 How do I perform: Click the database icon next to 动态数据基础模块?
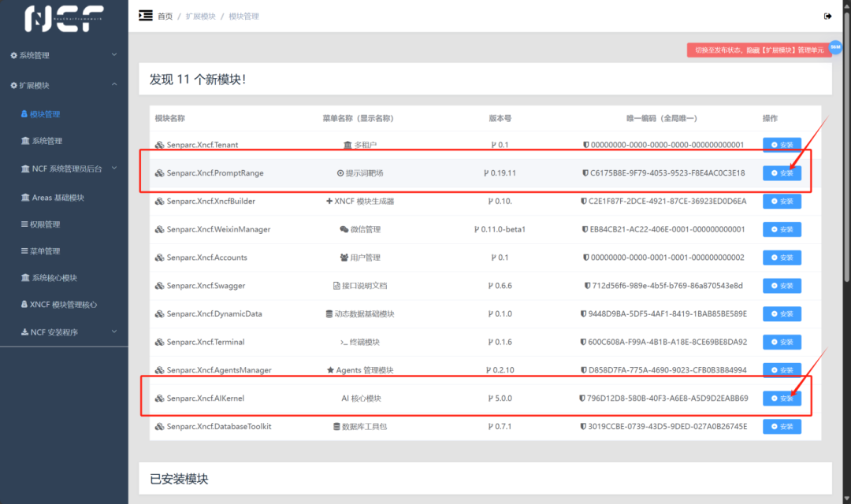(x=329, y=314)
